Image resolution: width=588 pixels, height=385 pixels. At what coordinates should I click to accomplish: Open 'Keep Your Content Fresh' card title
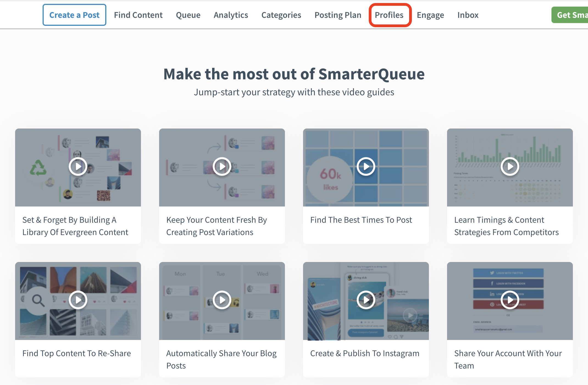point(217,226)
